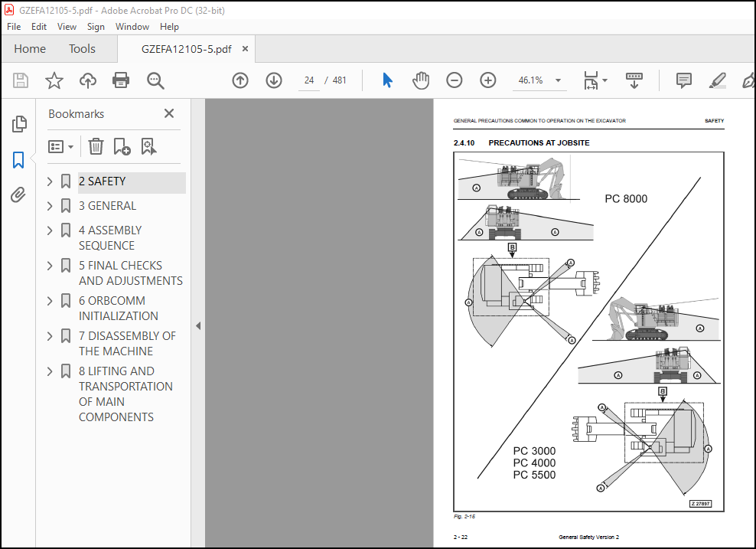The image size is (756, 549).
Task: Click the total page count 481
Action: point(340,80)
